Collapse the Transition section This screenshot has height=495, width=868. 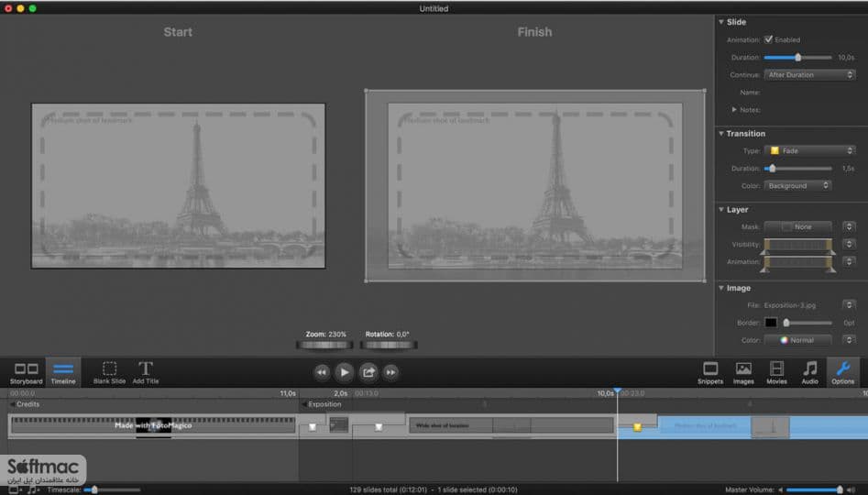coord(720,134)
